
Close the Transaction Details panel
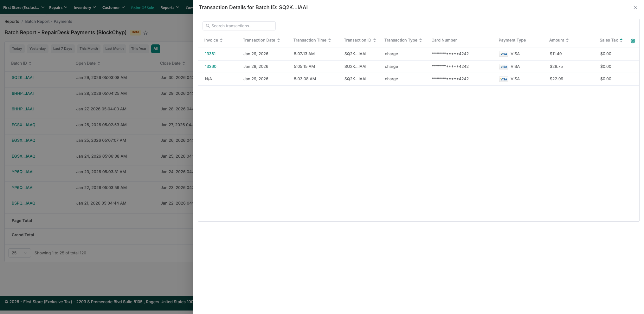635,7
